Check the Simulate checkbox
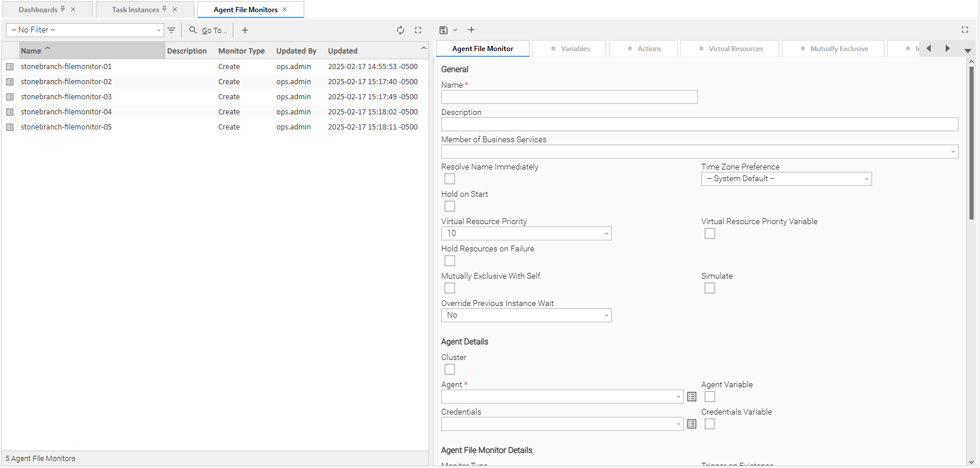980x468 pixels. (709, 288)
